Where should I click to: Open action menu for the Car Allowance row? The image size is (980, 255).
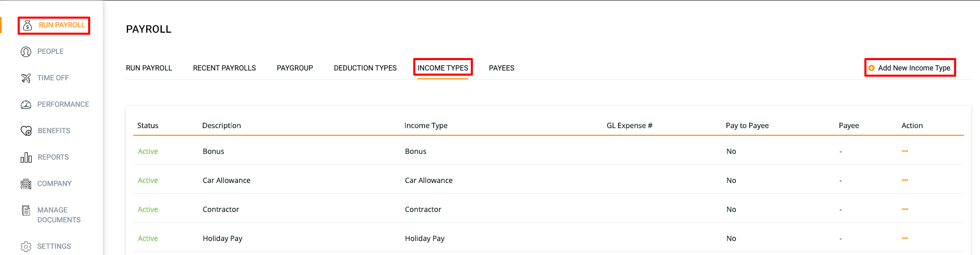click(x=905, y=180)
